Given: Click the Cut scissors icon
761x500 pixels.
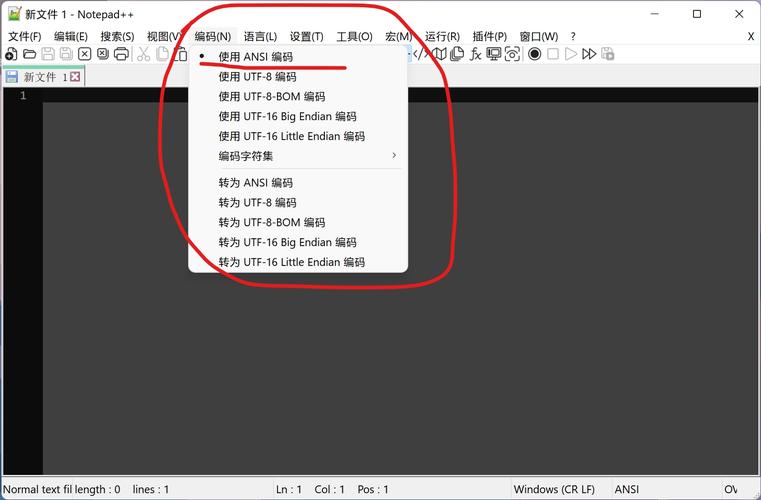Looking at the screenshot, I should pyautogui.click(x=143, y=54).
